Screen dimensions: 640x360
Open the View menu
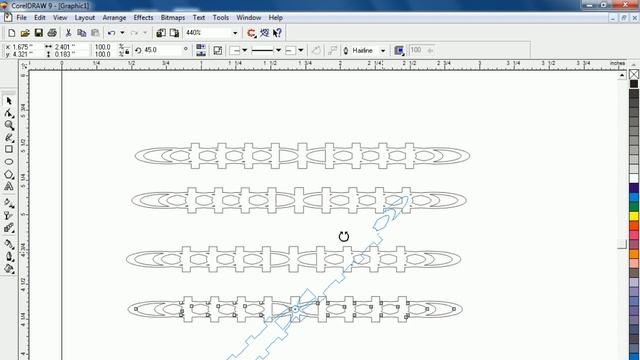pyautogui.click(x=60, y=18)
